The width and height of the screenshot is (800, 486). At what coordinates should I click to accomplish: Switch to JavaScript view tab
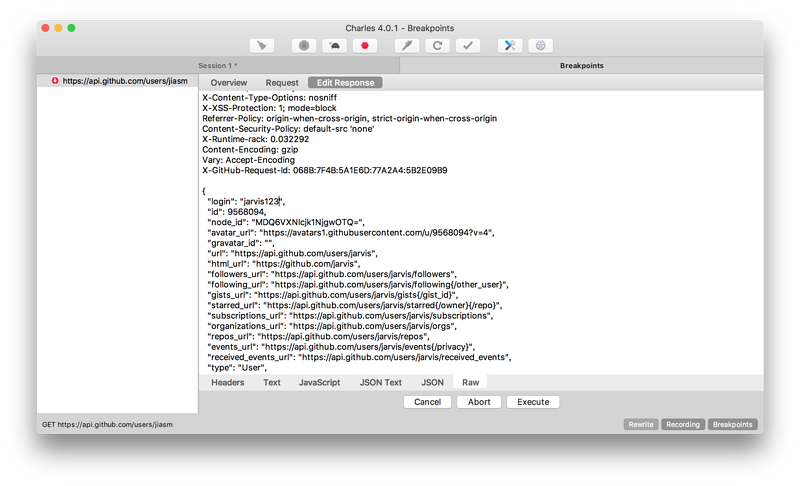(x=319, y=382)
